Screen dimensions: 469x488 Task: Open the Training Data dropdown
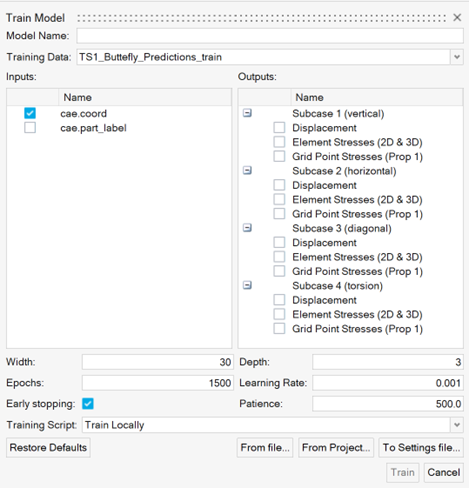[x=457, y=57]
